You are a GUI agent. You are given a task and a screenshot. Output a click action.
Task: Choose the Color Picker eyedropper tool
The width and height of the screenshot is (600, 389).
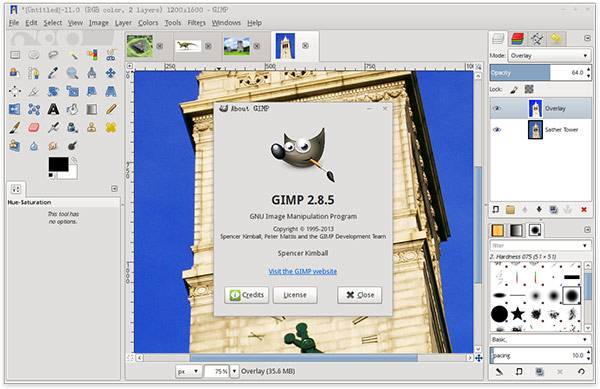53,73
